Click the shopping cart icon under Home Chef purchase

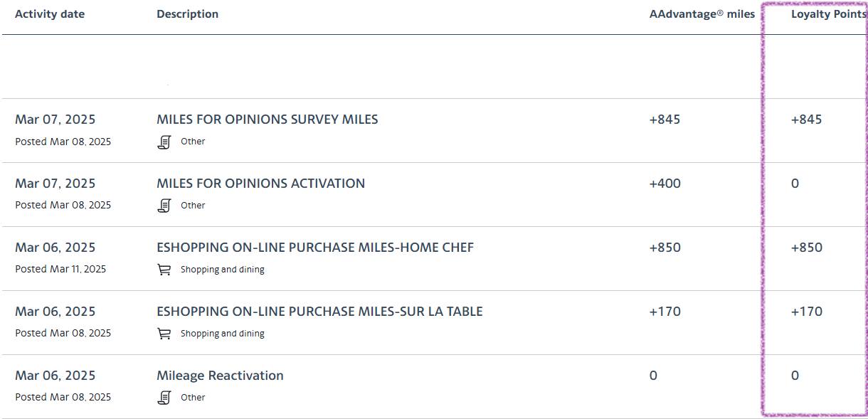click(164, 270)
